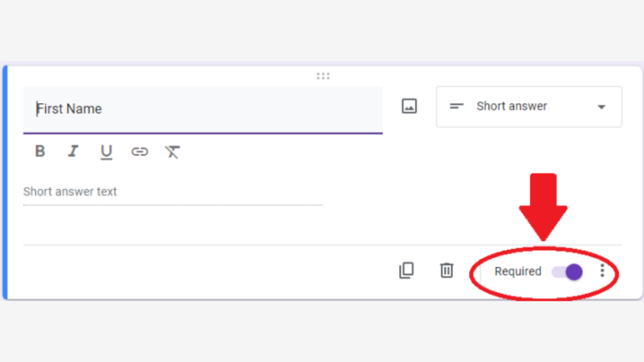Viewport: 644px width, 362px height.
Task: Click the blue left border of the question card
Action: pos(5,182)
